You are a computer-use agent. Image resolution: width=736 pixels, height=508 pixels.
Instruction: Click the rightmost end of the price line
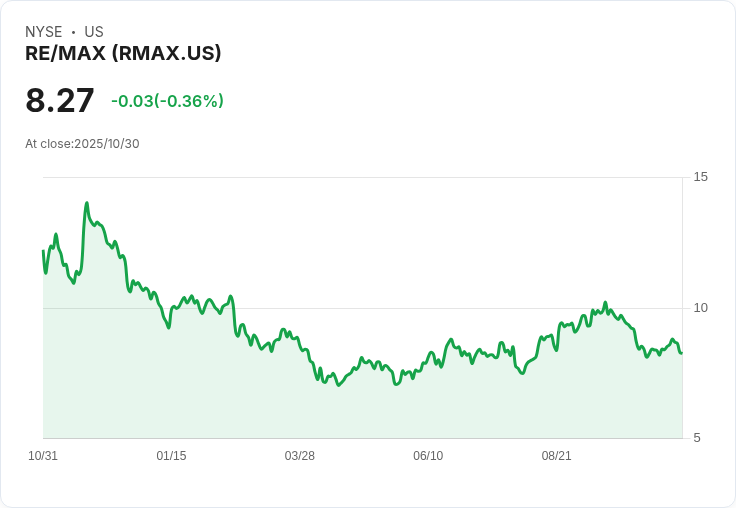click(681, 352)
